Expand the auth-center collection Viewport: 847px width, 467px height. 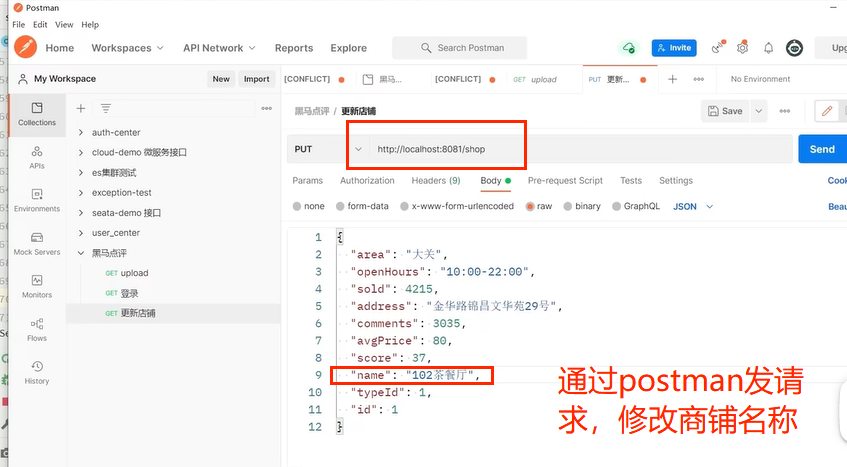pyautogui.click(x=80, y=132)
